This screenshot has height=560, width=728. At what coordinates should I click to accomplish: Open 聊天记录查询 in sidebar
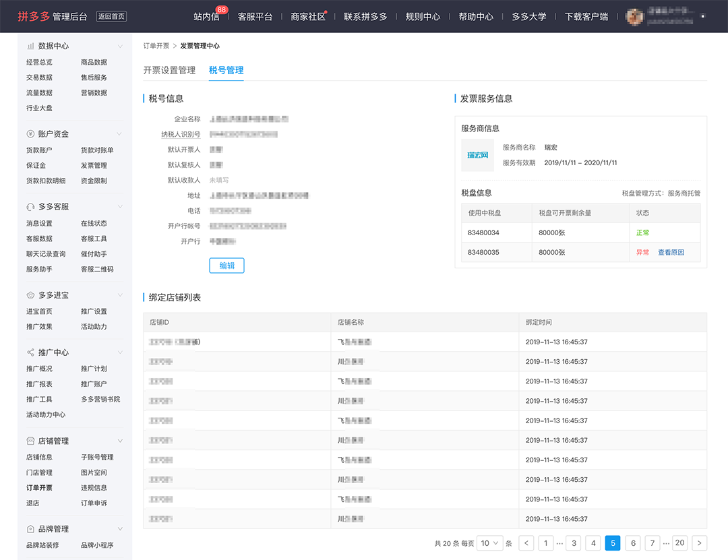pos(46,254)
